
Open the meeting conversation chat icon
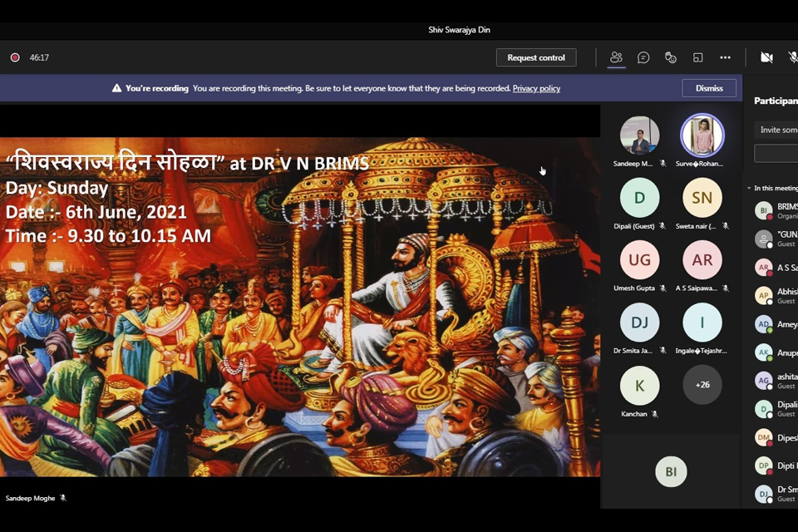[643, 57]
